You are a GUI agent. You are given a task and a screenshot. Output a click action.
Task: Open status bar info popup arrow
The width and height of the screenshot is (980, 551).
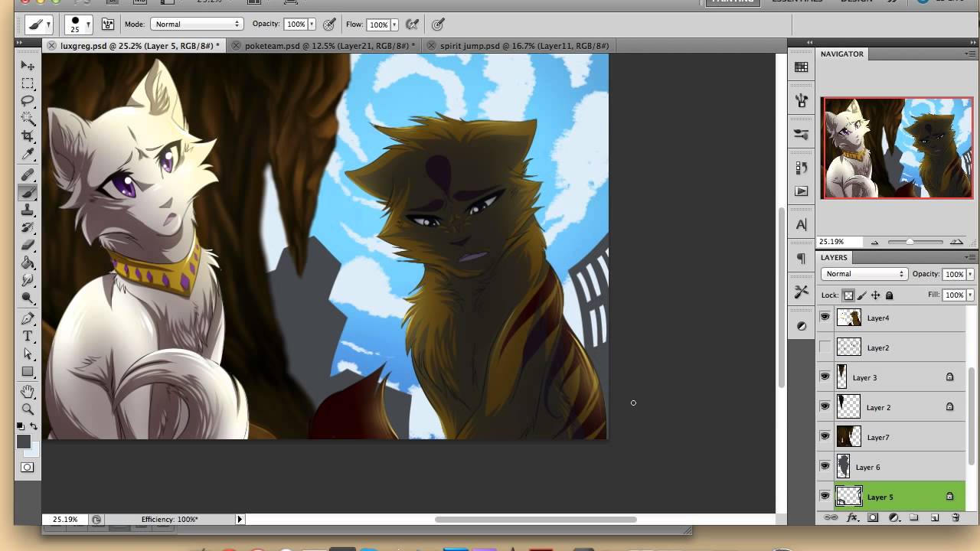(x=240, y=519)
